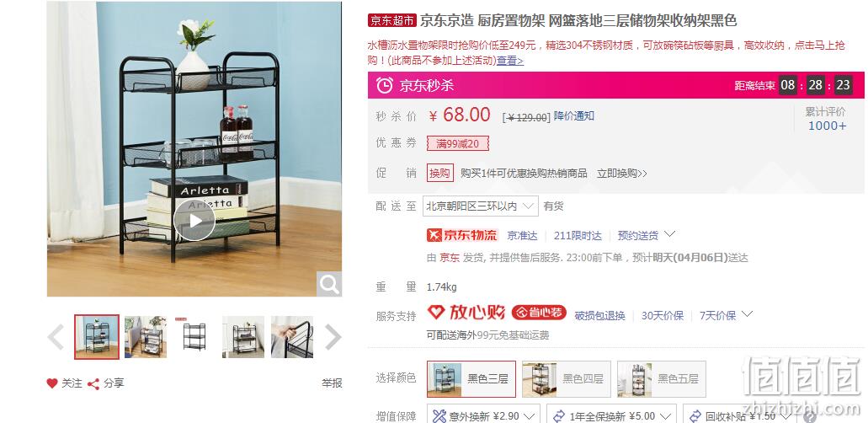Expand the 意外换新 ¥2.90 warranty dropdown
The height and width of the screenshot is (423, 868).
[484, 415]
